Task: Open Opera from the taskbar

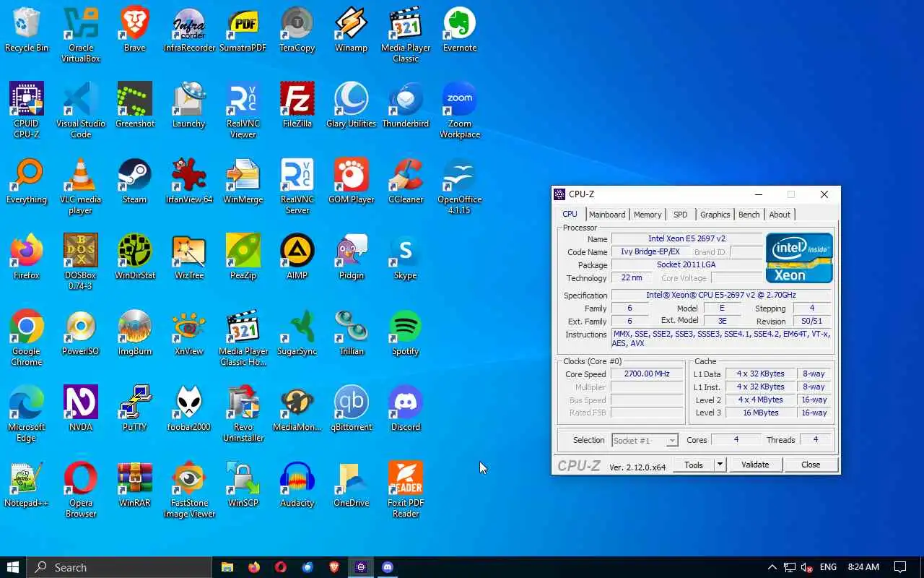Action: [281, 567]
